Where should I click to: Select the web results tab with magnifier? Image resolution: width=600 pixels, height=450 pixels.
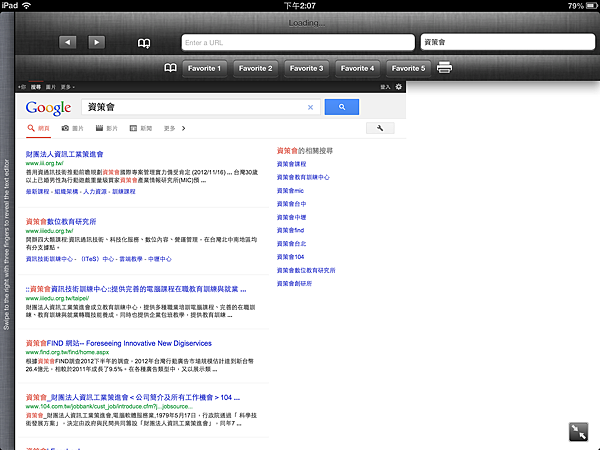coord(38,129)
